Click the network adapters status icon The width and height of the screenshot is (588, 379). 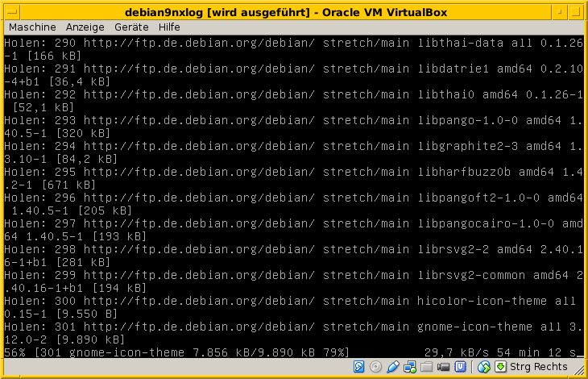click(x=409, y=367)
